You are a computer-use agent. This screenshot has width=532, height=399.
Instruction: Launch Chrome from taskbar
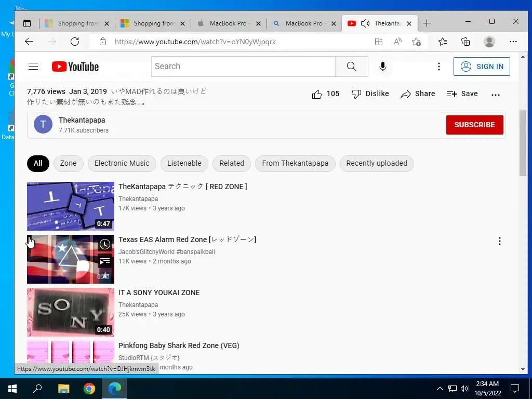tap(89, 389)
